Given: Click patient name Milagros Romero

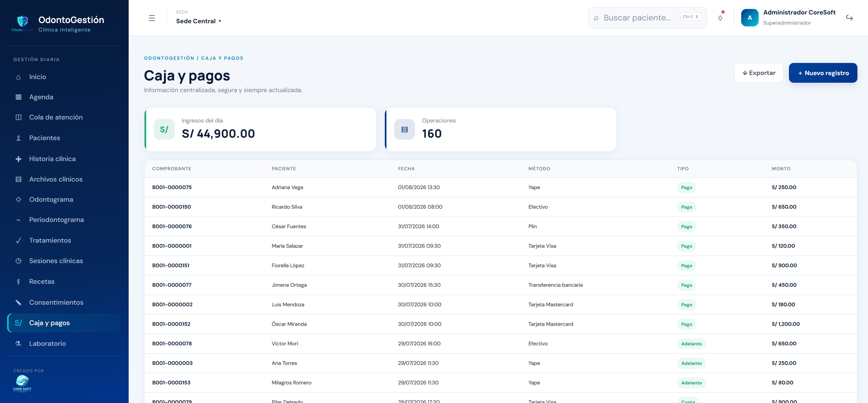Looking at the screenshot, I should point(292,383).
